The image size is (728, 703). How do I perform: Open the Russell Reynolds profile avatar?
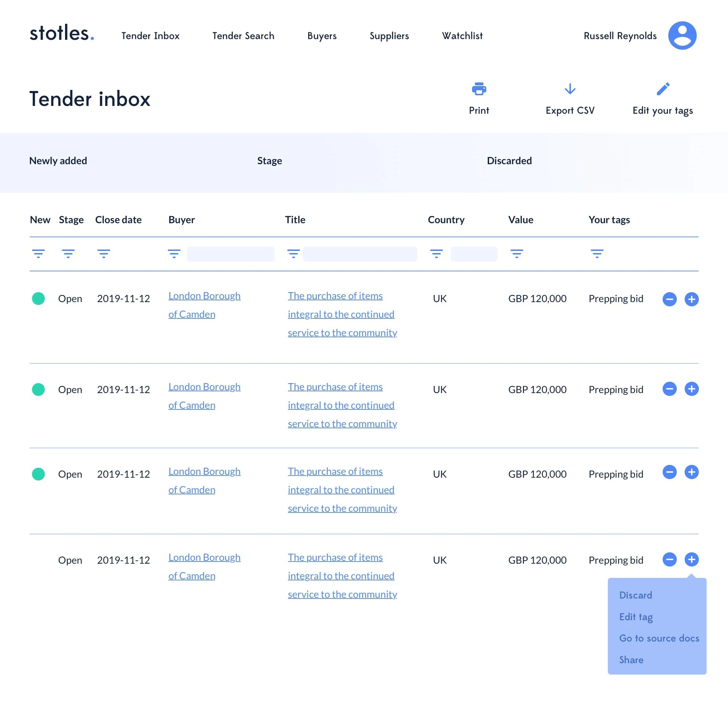click(x=682, y=36)
